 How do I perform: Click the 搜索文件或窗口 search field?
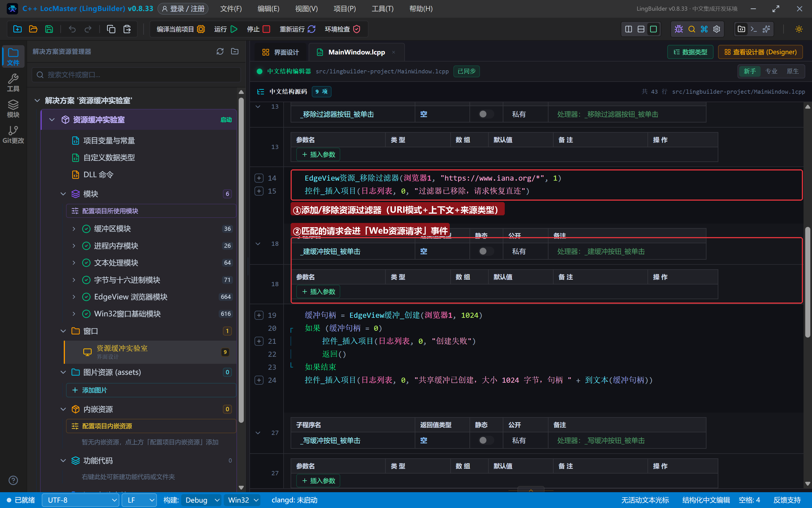(x=136, y=75)
